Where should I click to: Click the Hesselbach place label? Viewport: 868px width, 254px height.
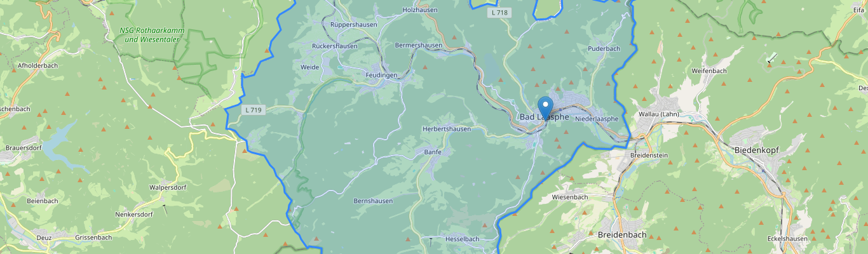(x=462, y=239)
